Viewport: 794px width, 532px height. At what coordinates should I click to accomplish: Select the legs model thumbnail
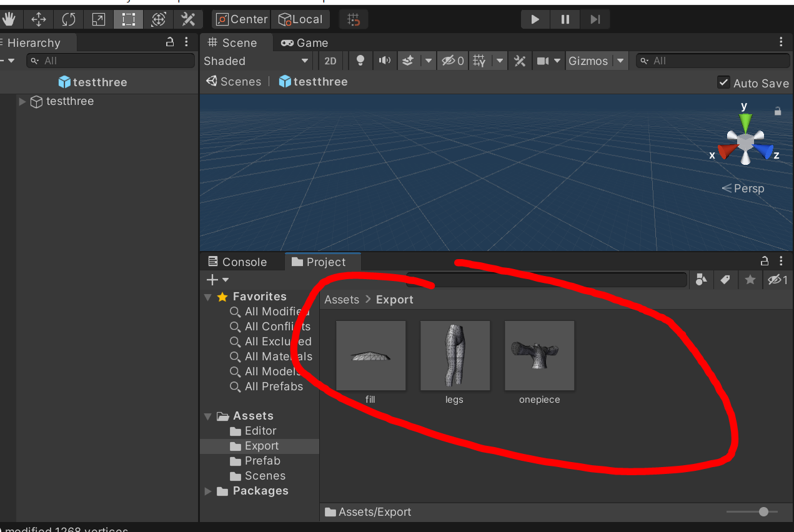click(x=455, y=356)
